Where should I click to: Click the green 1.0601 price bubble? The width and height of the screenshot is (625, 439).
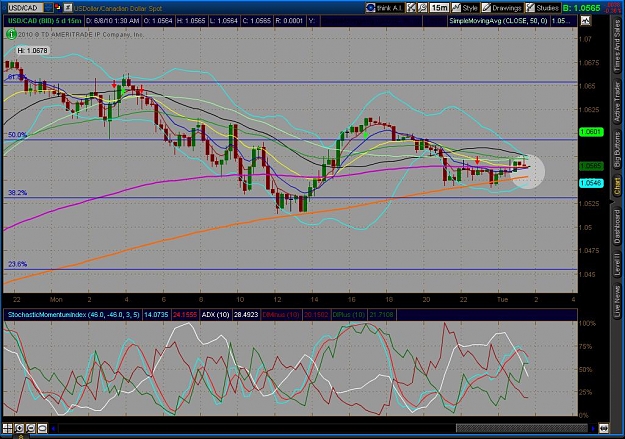tap(591, 132)
